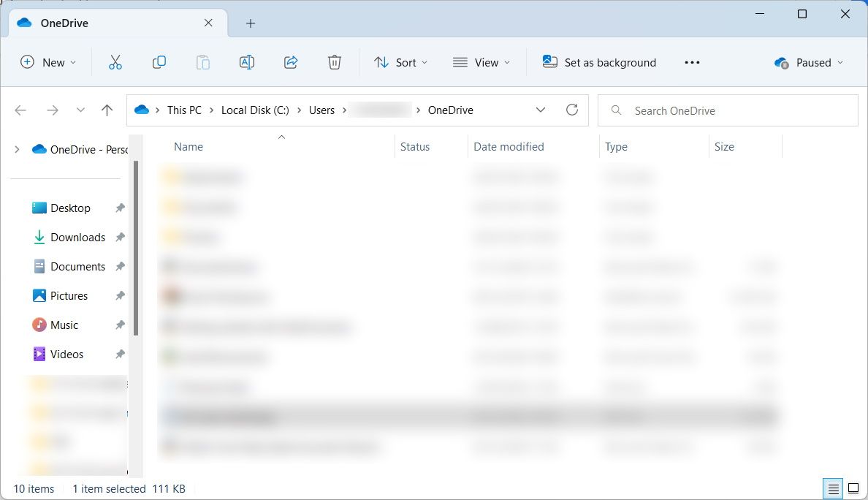Open Downloads from quick access
The width and height of the screenshot is (868, 500).
pyautogui.click(x=77, y=238)
